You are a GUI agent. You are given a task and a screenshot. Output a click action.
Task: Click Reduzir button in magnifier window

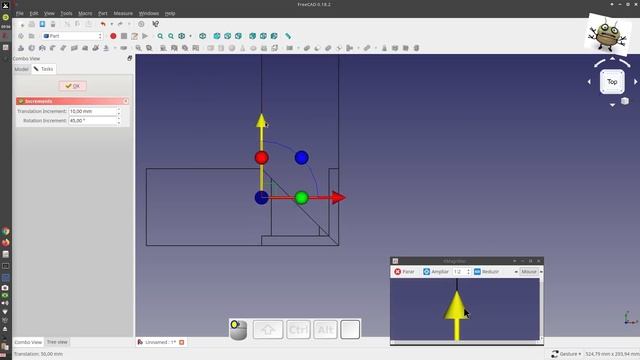click(x=486, y=271)
